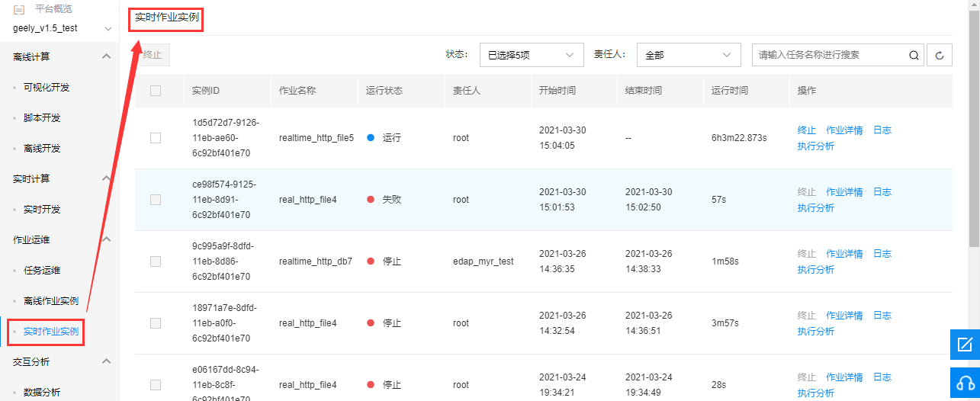This screenshot has width=980, height=401.
Task: Open the 责任人 dropdown showing 全部
Action: (689, 55)
